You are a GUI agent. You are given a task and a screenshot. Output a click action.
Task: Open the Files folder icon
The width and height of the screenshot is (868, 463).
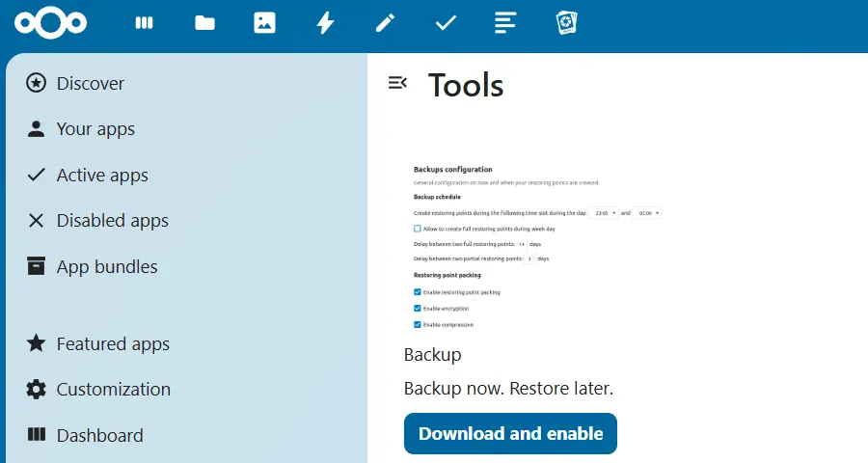point(204,23)
